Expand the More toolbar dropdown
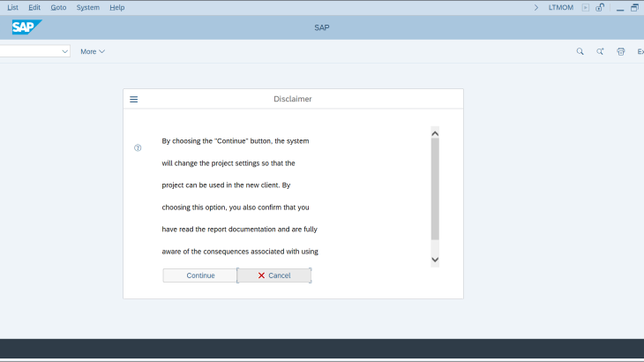The height and width of the screenshot is (362, 644). [93, 51]
